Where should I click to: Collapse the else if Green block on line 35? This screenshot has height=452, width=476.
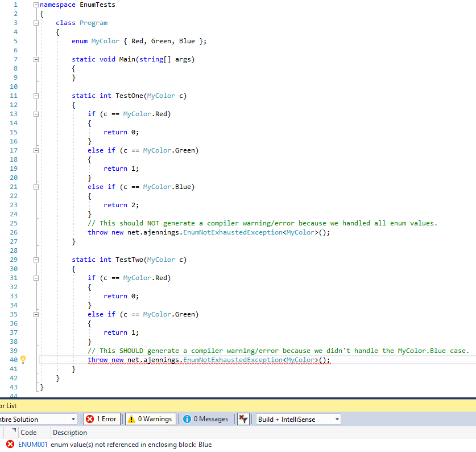36,315
